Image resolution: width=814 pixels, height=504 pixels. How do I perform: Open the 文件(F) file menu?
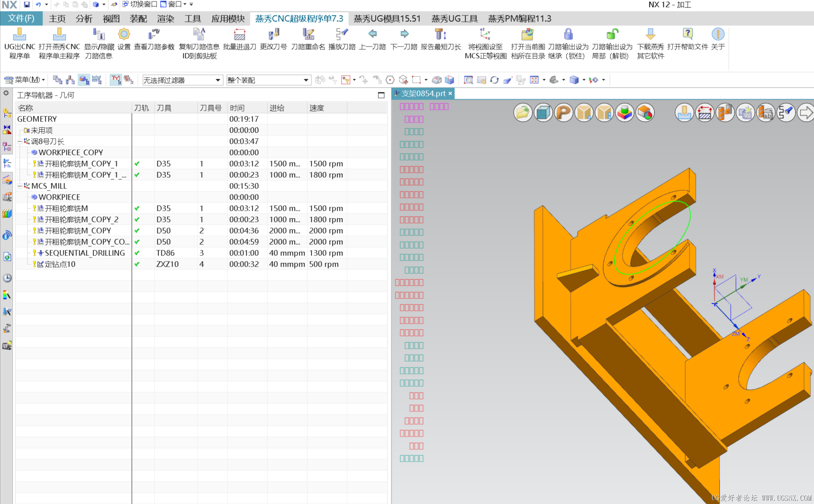click(x=21, y=19)
